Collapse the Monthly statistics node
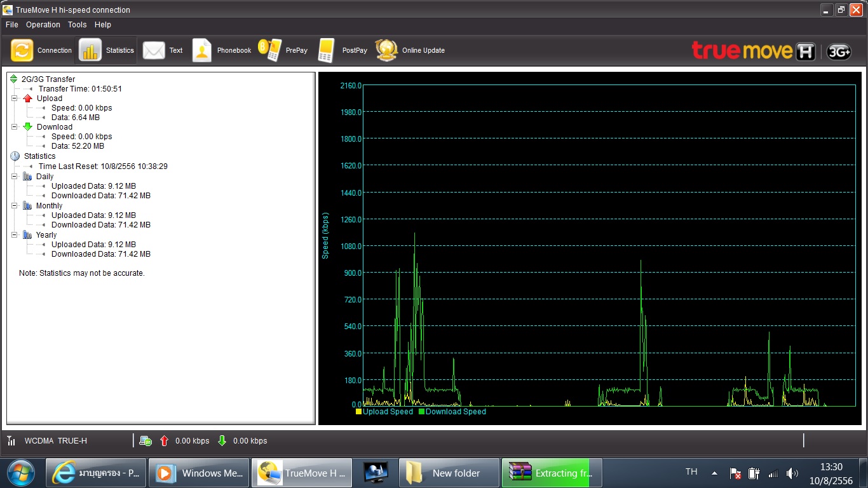 click(15, 206)
